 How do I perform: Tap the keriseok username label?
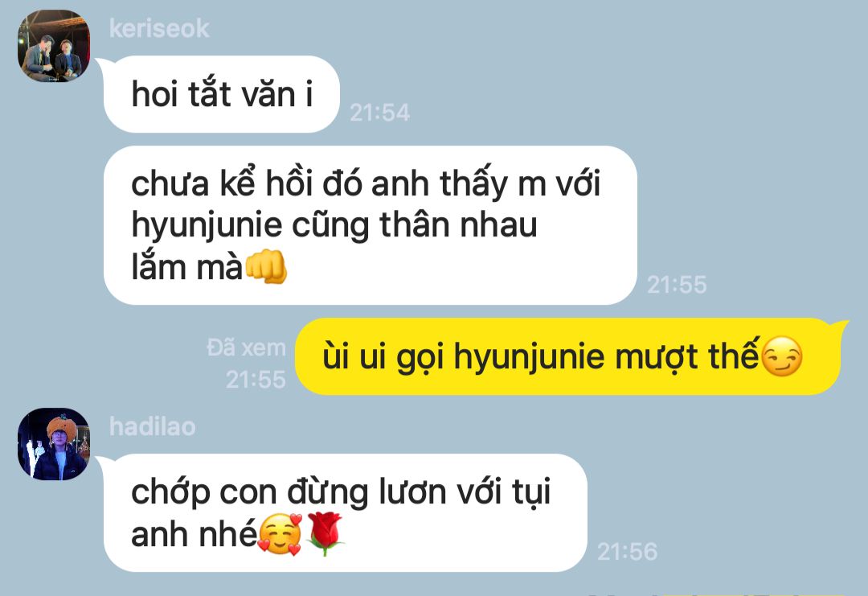click(x=159, y=28)
